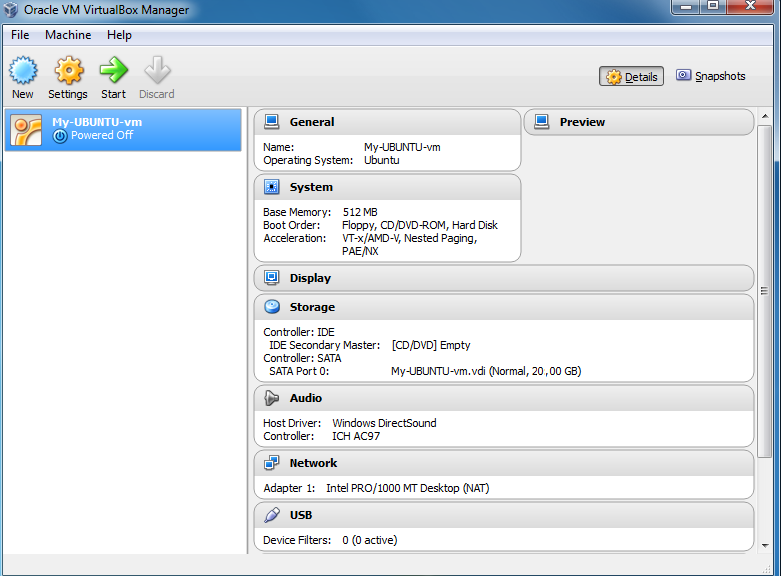Click the USB section plug icon
Image resolution: width=781 pixels, height=576 pixels.
tap(271, 515)
